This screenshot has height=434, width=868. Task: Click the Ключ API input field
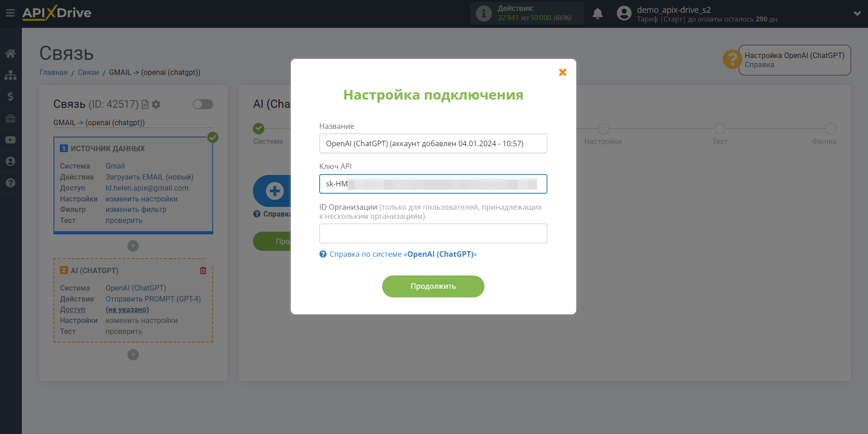coord(433,184)
